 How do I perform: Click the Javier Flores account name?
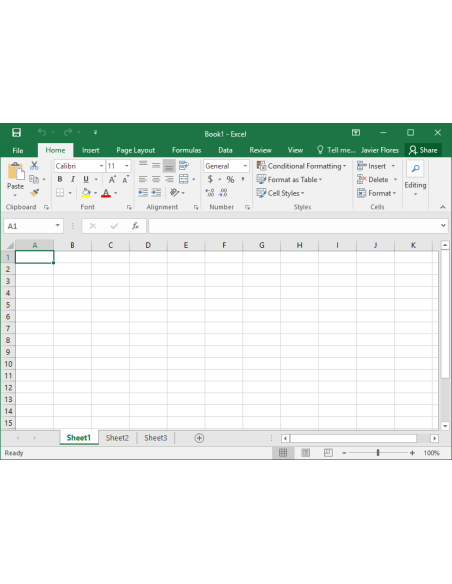[380, 150]
